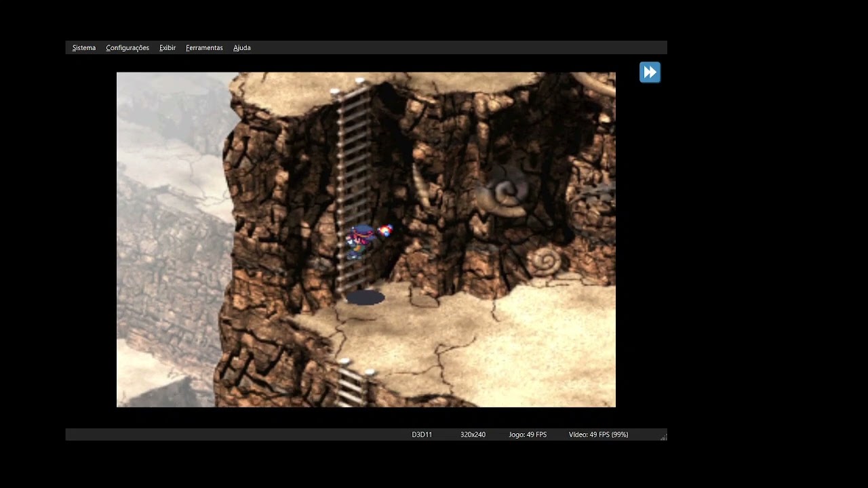Click the Jogo: 49 FPS status

pyautogui.click(x=528, y=434)
